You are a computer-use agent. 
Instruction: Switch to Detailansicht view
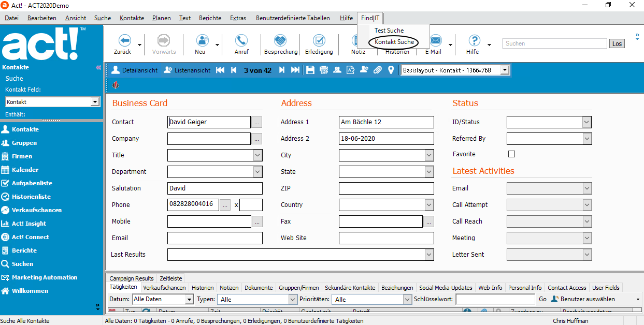pyautogui.click(x=135, y=70)
